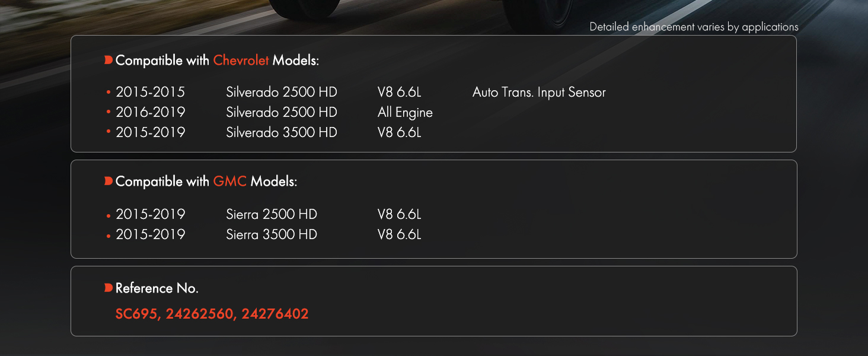
Task: Click the bullet before 2015-2015 Silverado row
Action: pos(108,93)
